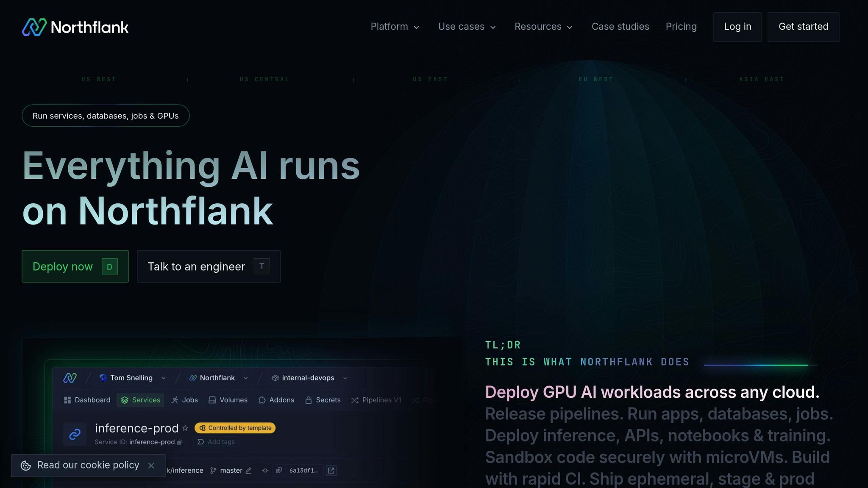
Task: Expand the Platform menu
Action: pos(395,27)
